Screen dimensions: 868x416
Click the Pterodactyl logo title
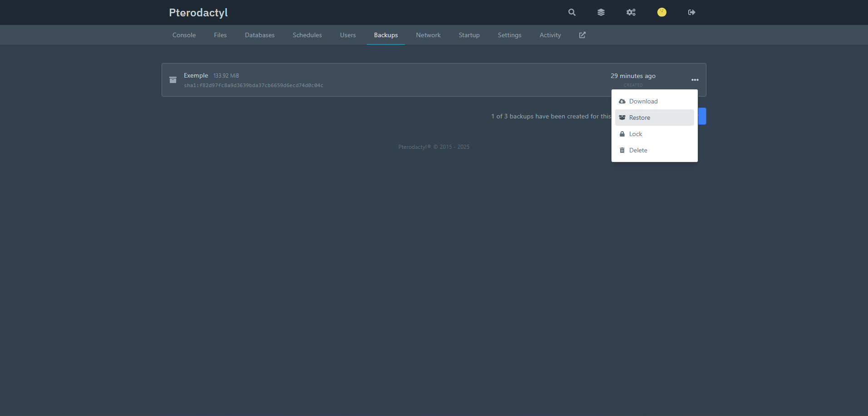(x=198, y=13)
